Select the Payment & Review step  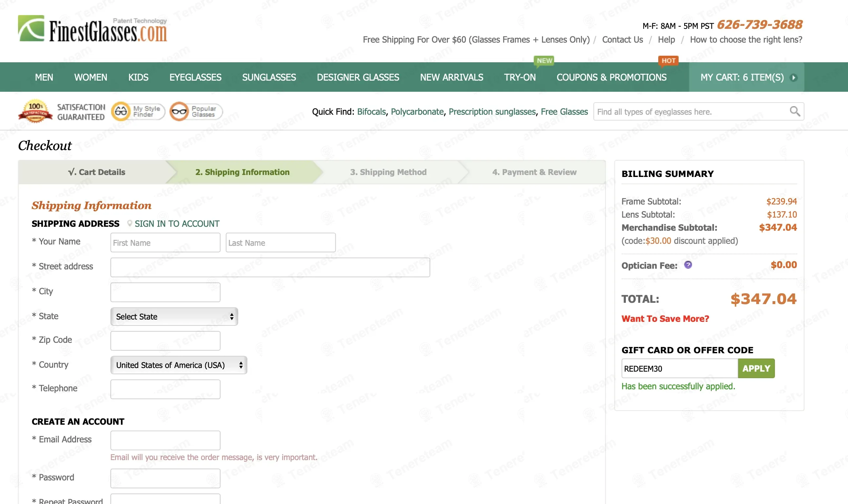(534, 172)
